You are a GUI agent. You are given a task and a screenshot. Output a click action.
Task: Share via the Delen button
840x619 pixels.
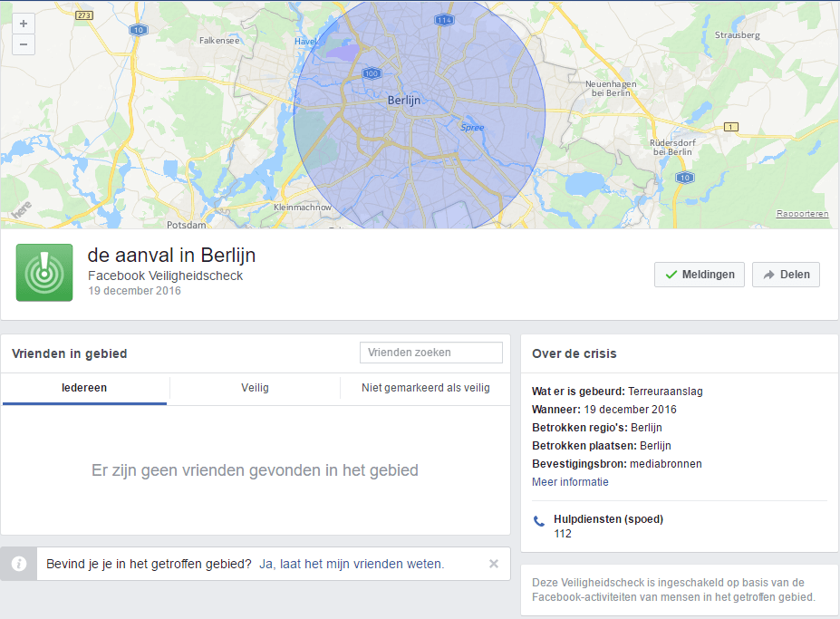(x=786, y=275)
